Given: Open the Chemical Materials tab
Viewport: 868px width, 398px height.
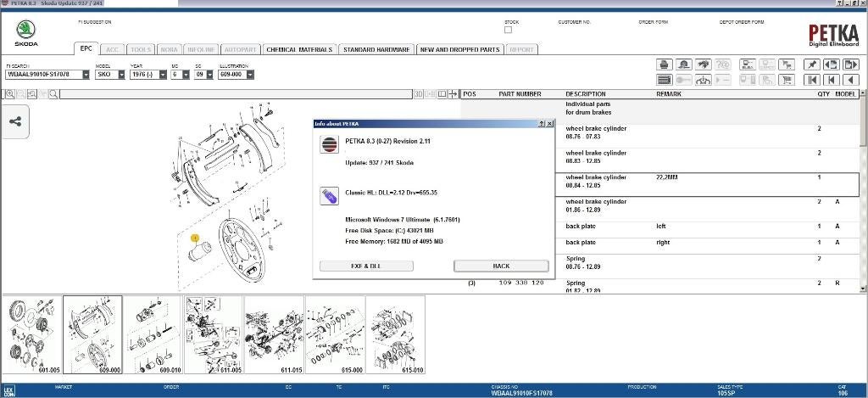Looking at the screenshot, I should [299, 49].
